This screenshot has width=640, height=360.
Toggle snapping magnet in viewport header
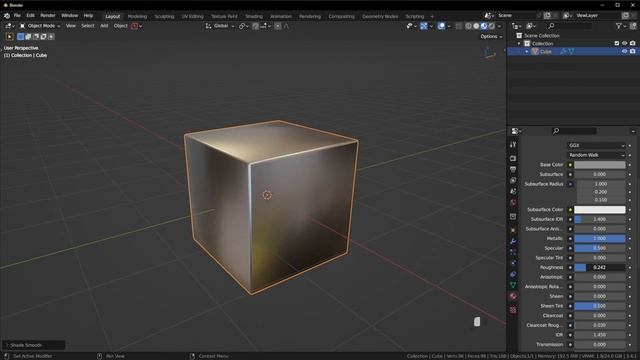(x=256, y=26)
